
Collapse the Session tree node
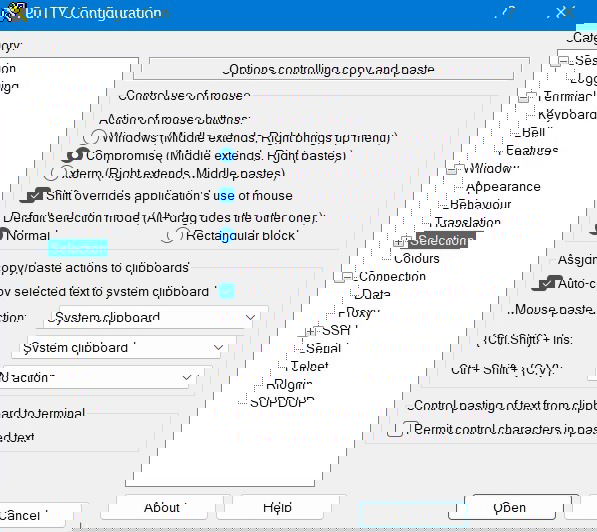(x=559, y=61)
